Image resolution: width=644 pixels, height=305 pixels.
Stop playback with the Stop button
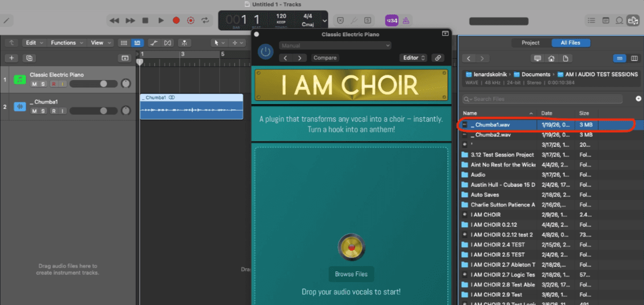(145, 20)
